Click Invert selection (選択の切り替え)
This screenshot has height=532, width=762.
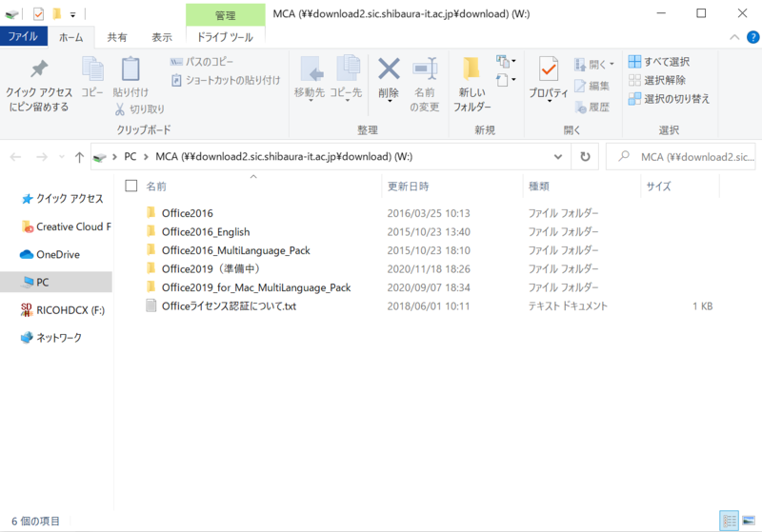coord(669,99)
